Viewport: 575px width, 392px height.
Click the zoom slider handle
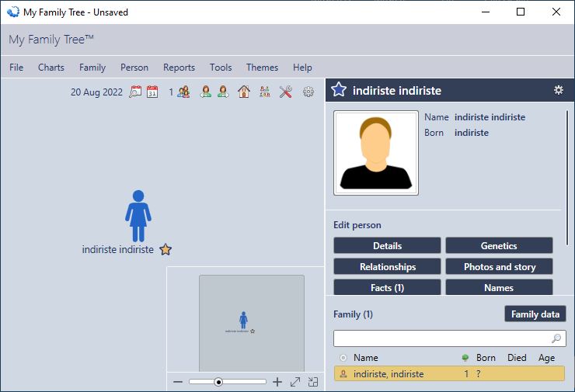coord(218,382)
